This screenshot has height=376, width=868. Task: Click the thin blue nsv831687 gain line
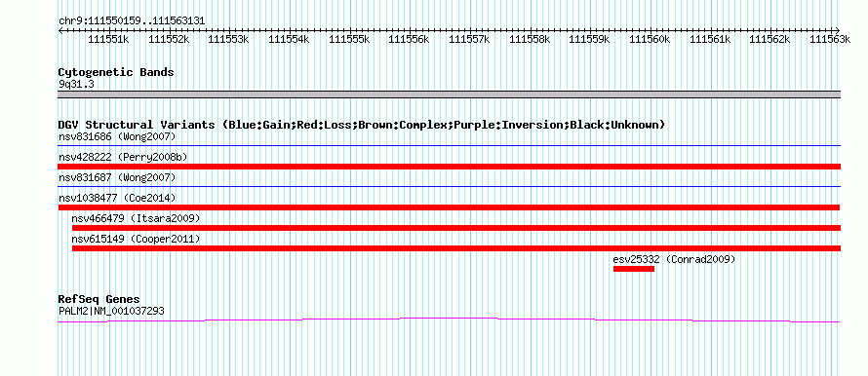pyautogui.click(x=449, y=187)
